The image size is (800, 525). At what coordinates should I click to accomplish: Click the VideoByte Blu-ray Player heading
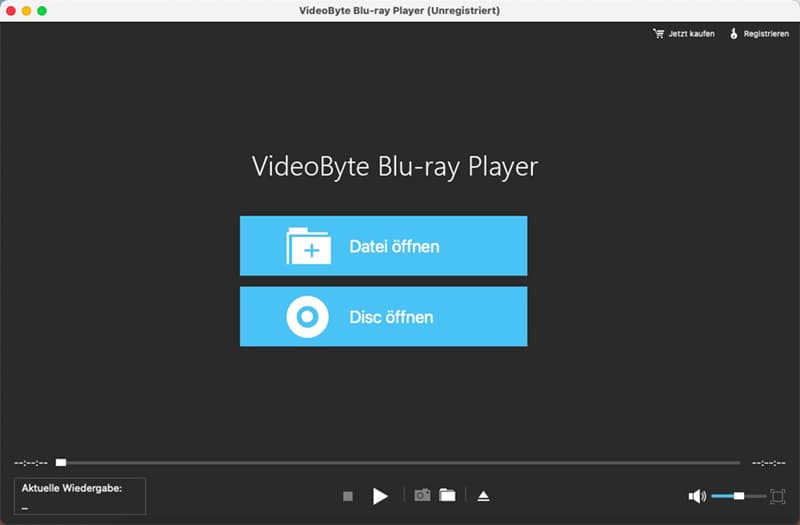(395, 167)
